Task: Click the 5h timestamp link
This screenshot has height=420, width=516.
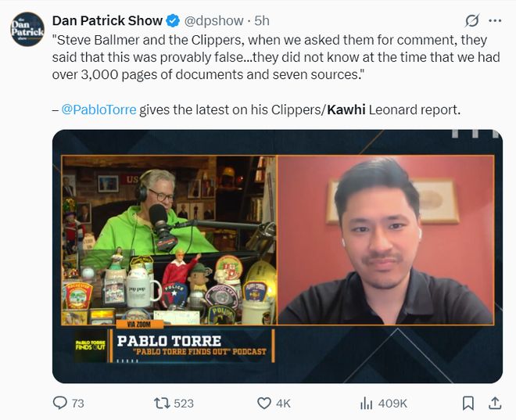Action: (262, 21)
